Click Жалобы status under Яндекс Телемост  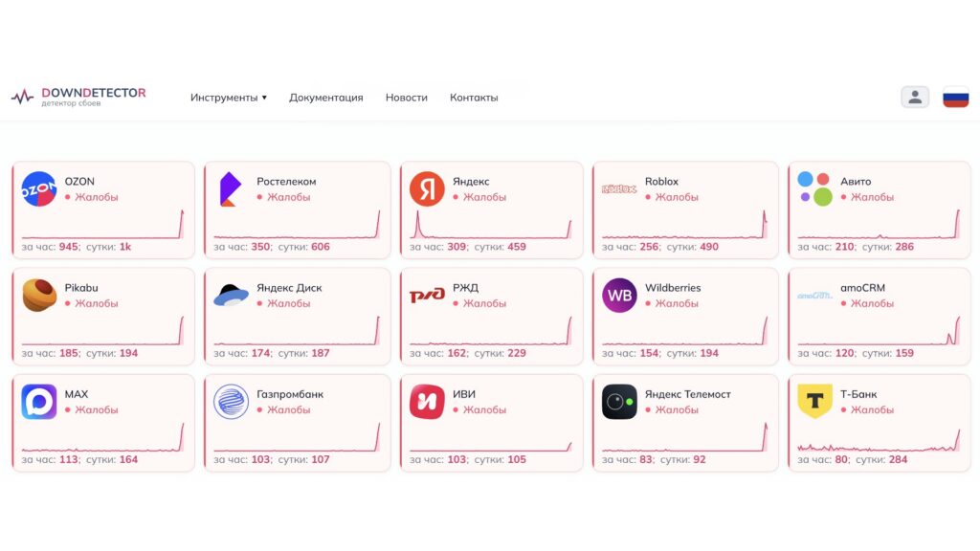pyautogui.click(x=671, y=409)
